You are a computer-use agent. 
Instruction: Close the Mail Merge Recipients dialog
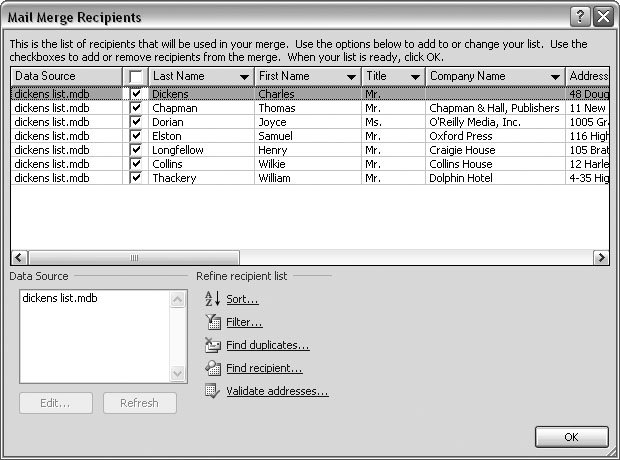(x=603, y=17)
